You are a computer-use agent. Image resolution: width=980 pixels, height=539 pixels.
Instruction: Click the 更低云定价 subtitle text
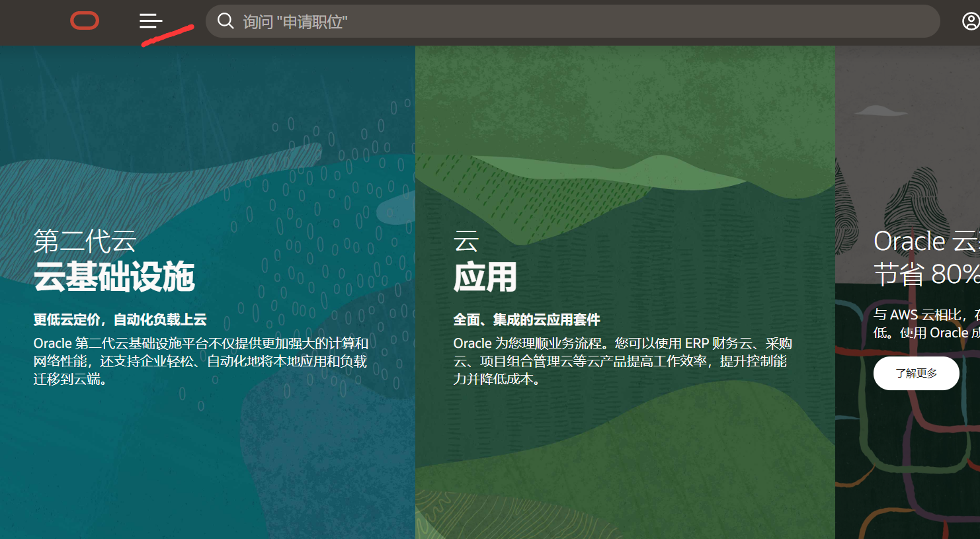120,319
